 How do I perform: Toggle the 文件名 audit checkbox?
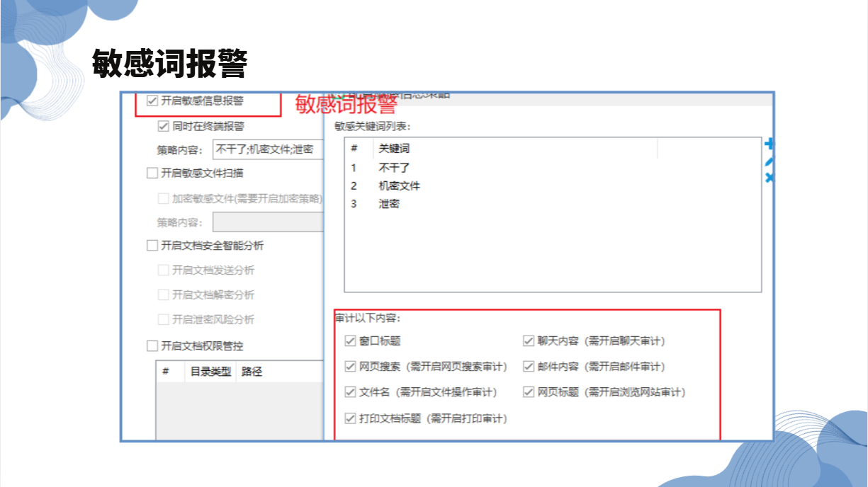tap(350, 392)
